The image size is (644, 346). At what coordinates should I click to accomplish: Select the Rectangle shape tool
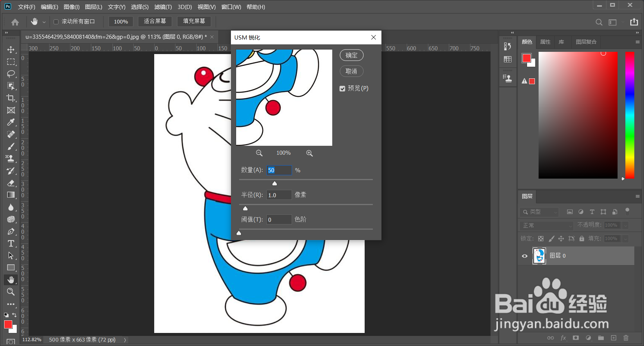click(x=11, y=268)
